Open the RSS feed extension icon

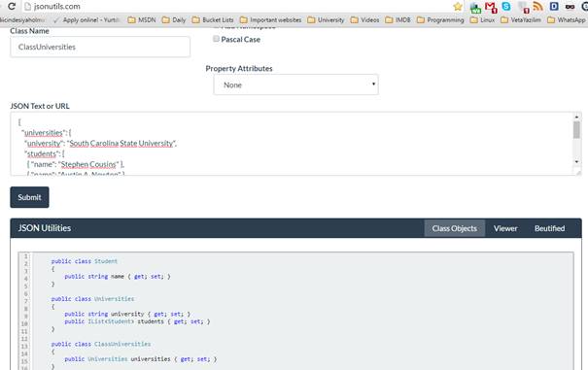click(x=538, y=7)
